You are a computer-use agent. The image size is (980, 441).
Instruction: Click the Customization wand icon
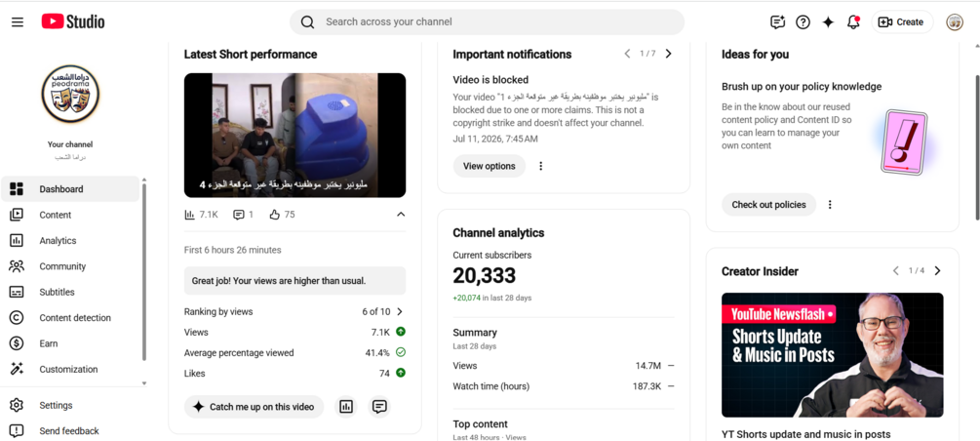coord(17,369)
